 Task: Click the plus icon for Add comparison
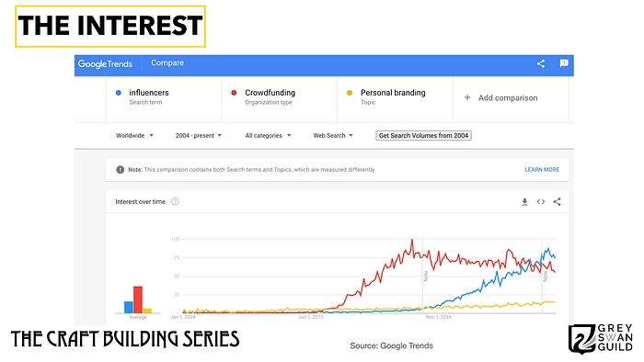(x=467, y=97)
